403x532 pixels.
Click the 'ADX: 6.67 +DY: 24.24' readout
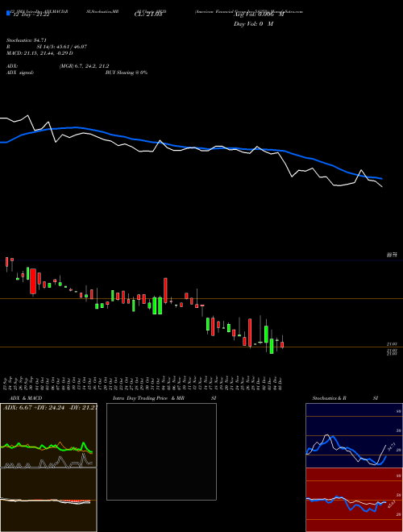click(x=35, y=407)
